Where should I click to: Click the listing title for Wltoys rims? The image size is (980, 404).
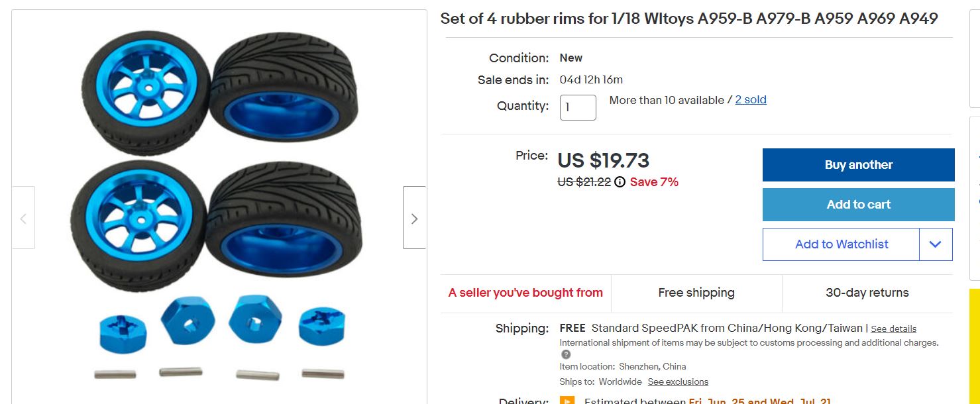689,19
